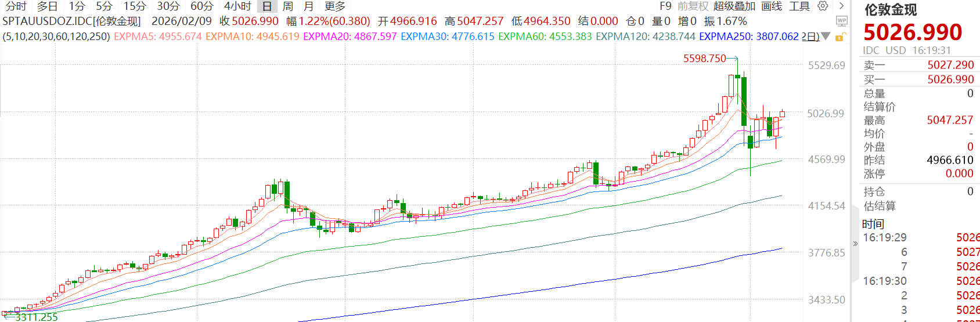Click EXPMA120: 4238.744 indicator label
The image size is (980, 322).
pos(646,37)
